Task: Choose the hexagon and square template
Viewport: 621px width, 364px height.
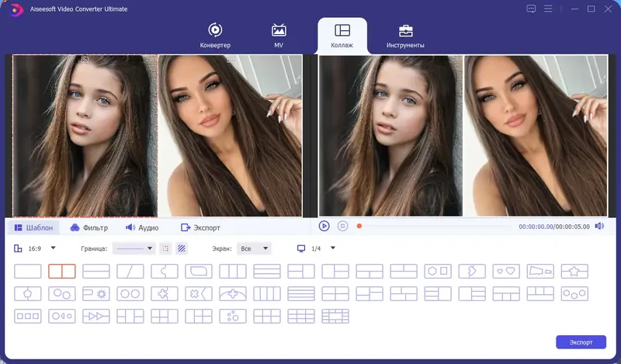Action: click(438, 272)
